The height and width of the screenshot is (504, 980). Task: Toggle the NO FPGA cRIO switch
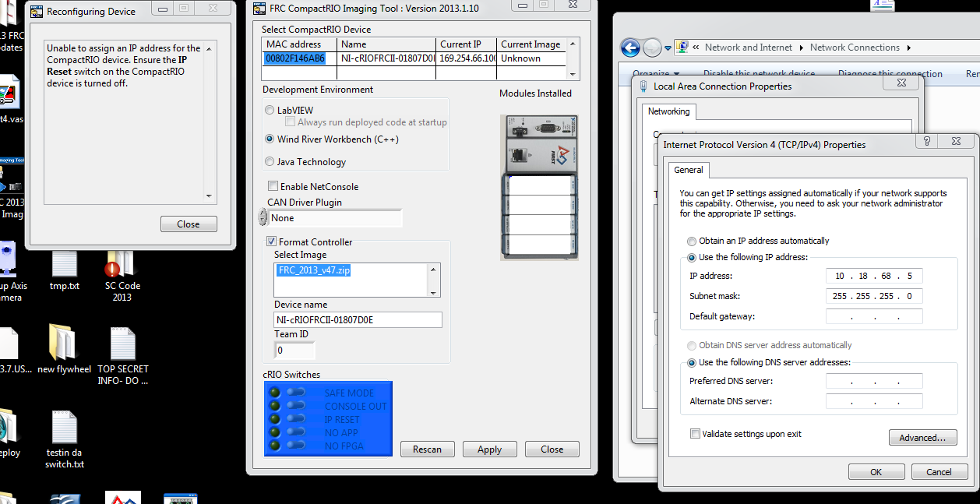pos(295,446)
